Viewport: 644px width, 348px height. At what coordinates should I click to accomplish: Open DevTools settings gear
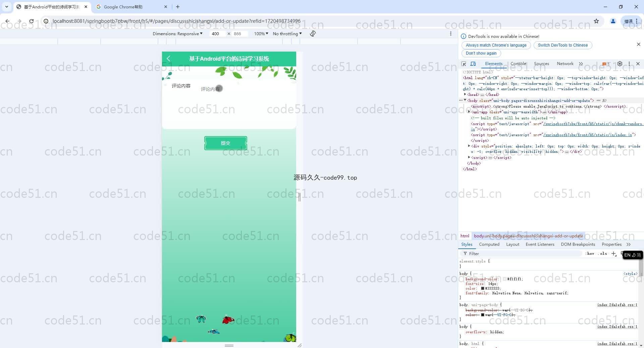pyautogui.click(x=620, y=64)
